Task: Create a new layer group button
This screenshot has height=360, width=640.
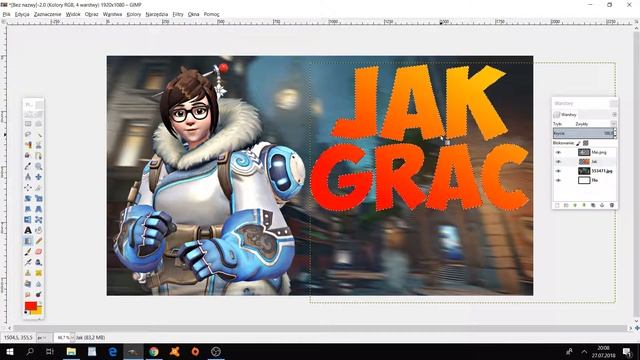Action: pyautogui.click(x=566, y=205)
